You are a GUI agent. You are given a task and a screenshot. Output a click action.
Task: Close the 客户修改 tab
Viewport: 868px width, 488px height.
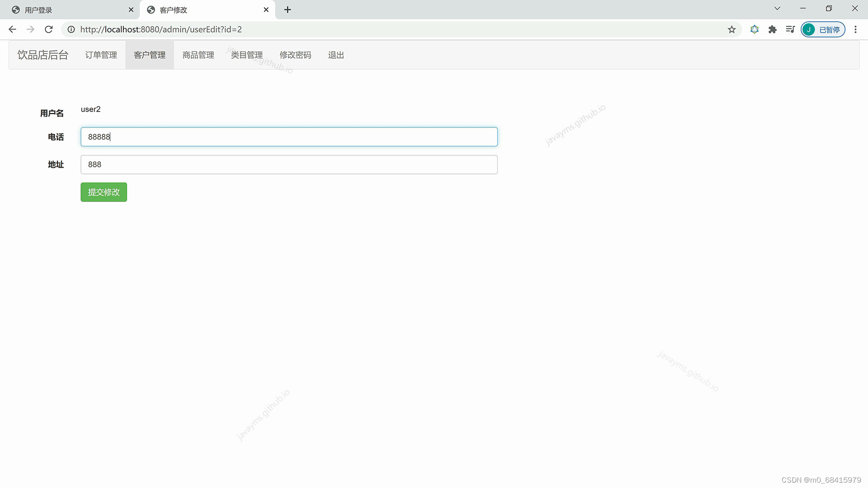tap(266, 9)
